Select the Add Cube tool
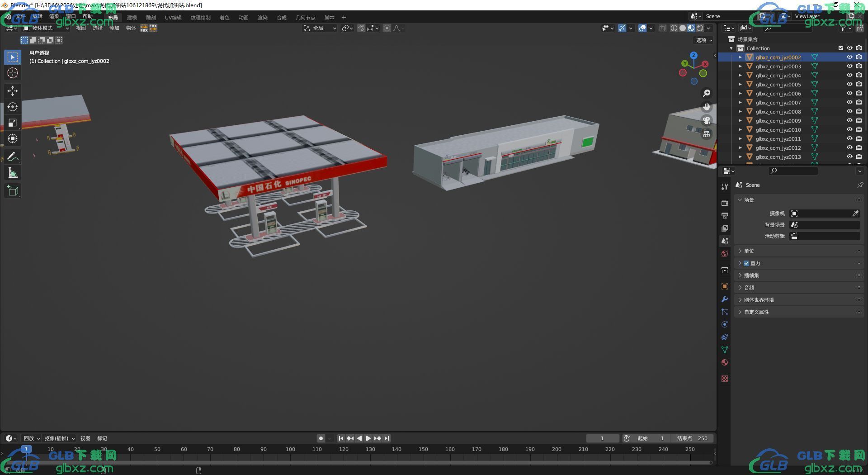Image resolution: width=868 pixels, height=475 pixels. (x=13, y=191)
